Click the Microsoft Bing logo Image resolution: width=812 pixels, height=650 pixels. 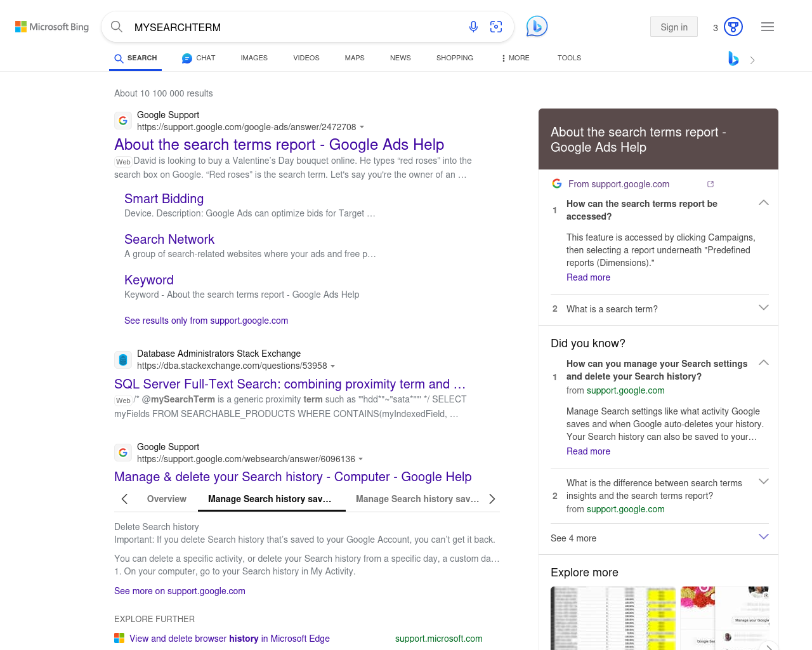(x=52, y=27)
